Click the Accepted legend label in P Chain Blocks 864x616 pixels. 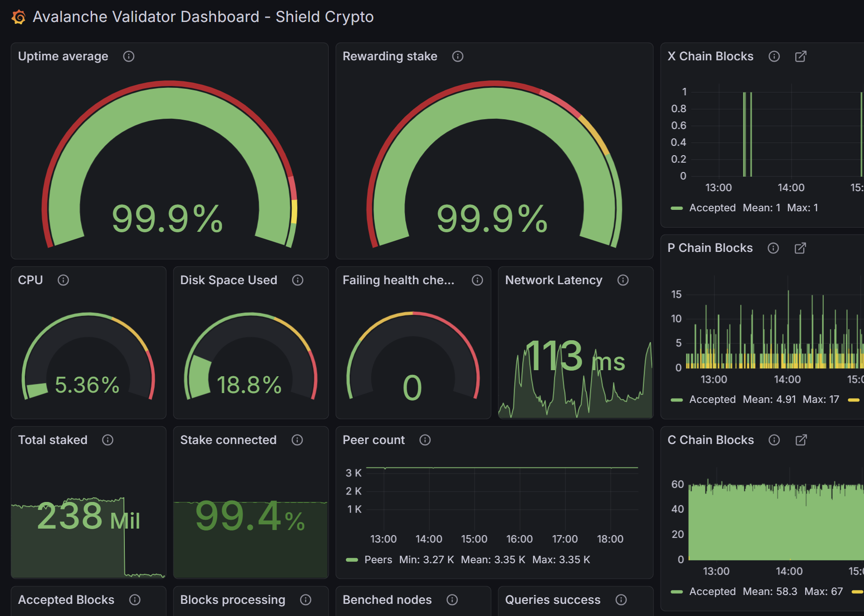[712, 399]
